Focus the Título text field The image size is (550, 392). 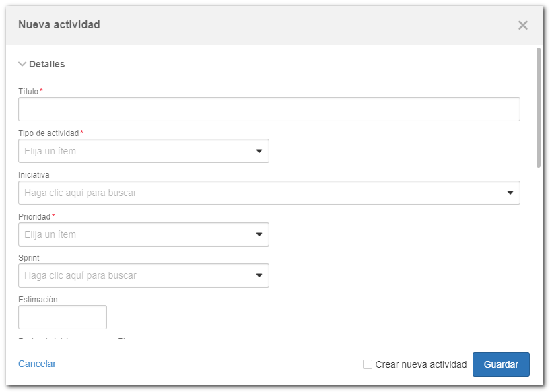(269, 109)
